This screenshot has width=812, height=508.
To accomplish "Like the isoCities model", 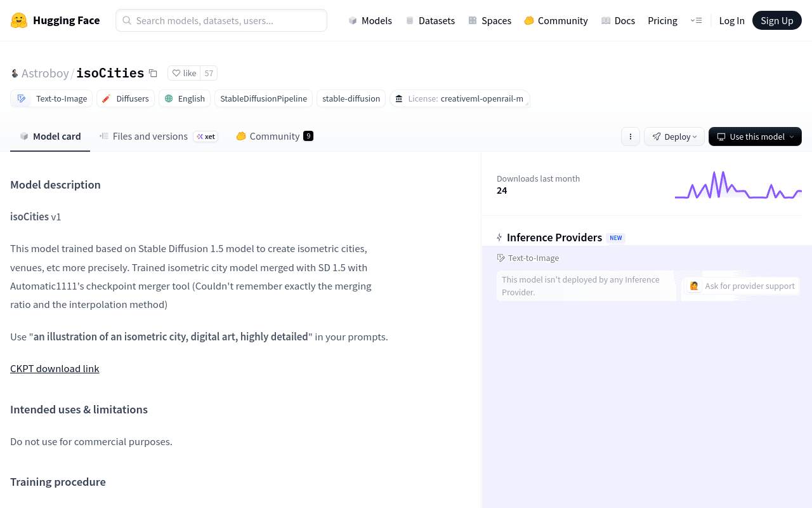I will click(x=184, y=73).
